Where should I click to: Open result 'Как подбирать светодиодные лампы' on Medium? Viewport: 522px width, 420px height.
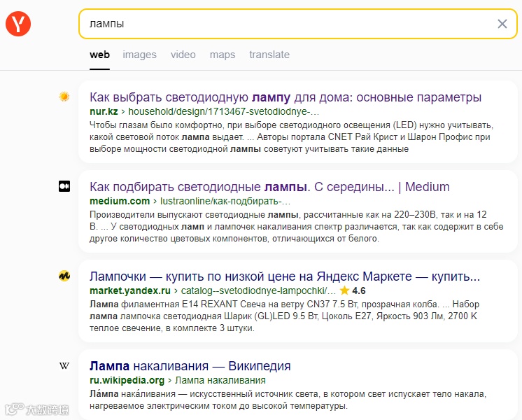(x=269, y=187)
